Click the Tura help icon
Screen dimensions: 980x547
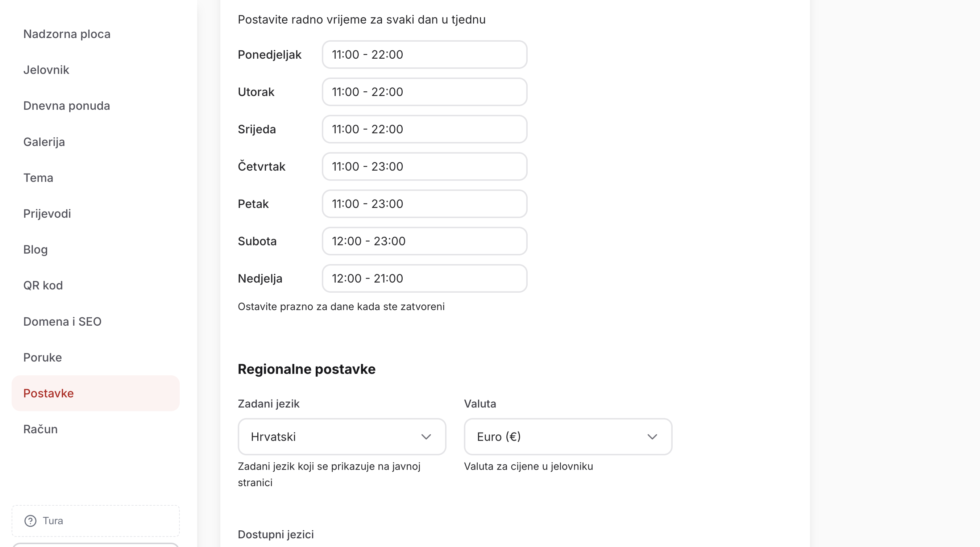point(30,521)
